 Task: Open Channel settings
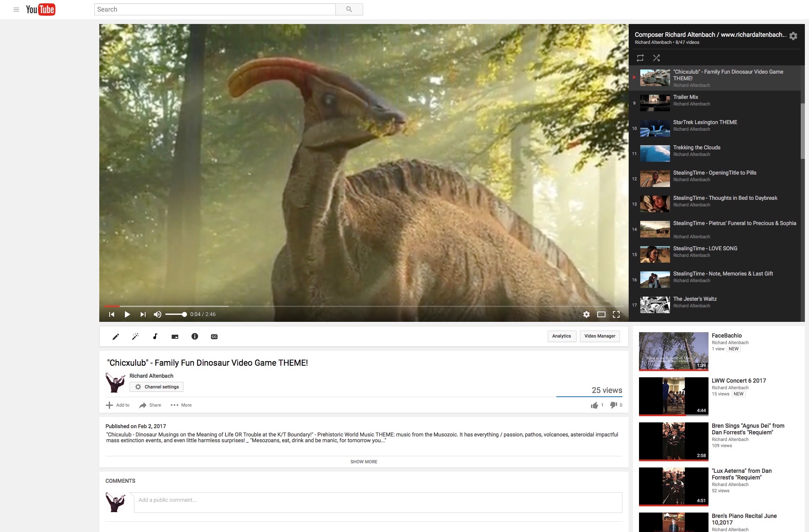coord(157,387)
